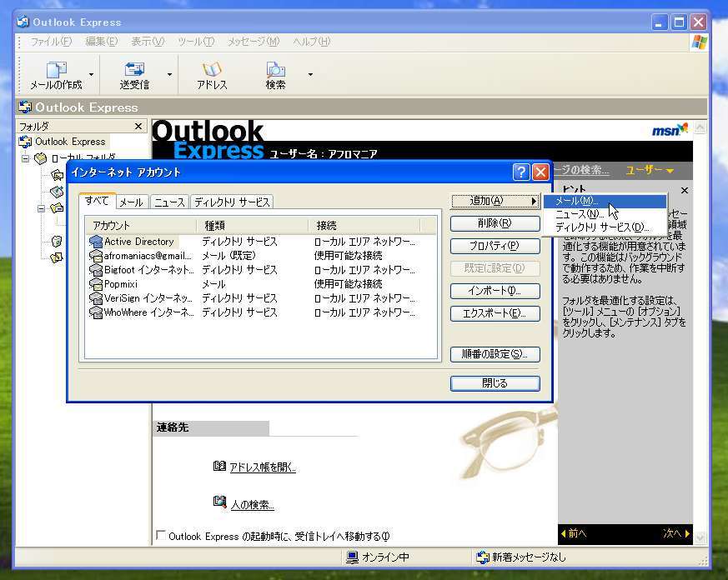This screenshot has width=728, height=580.
Task: Click the Active Directory account icon
Action: pos(96,242)
